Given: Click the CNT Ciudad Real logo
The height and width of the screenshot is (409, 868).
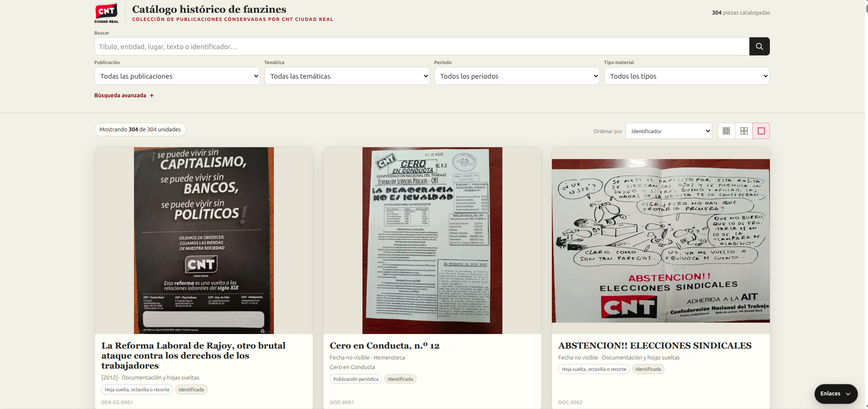Looking at the screenshot, I should click(x=106, y=13).
